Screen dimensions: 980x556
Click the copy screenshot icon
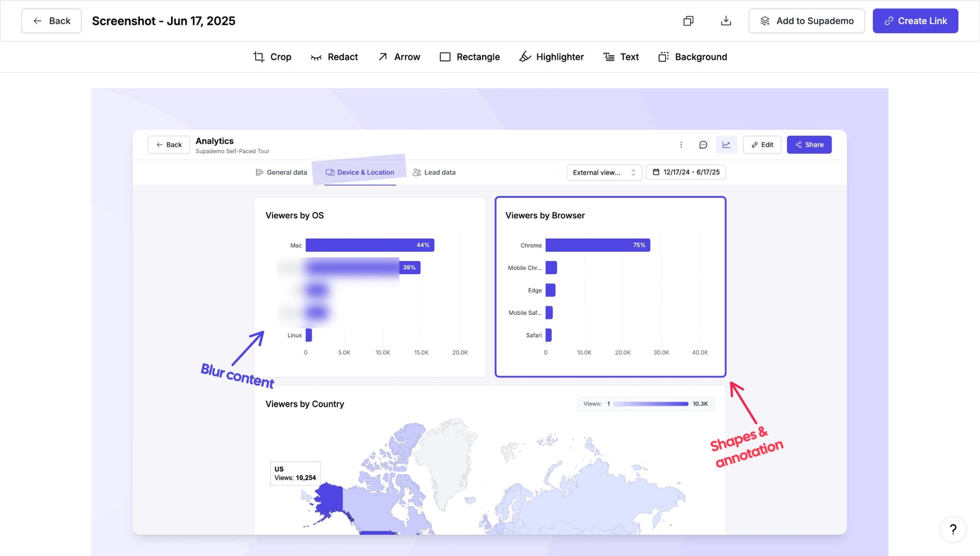(x=688, y=21)
